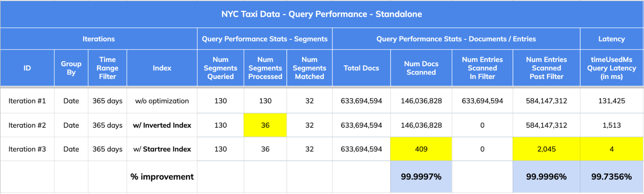Select the 'w/ Startree Index' cell
644x194 pixels.
click(162, 149)
